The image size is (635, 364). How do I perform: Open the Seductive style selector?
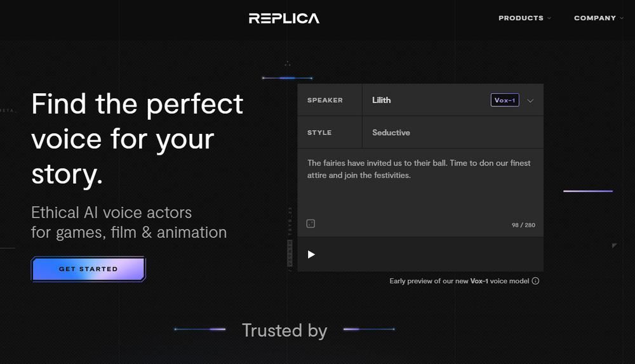point(453,133)
